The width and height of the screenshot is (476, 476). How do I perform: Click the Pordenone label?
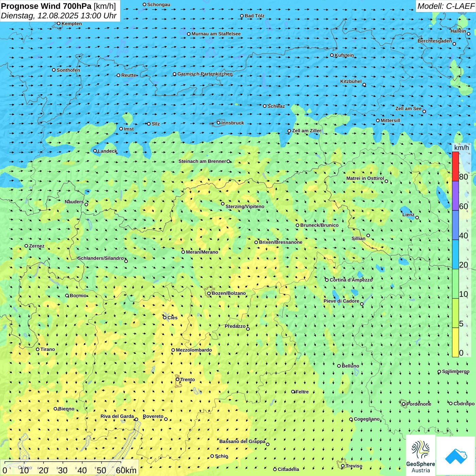(x=419, y=404)
